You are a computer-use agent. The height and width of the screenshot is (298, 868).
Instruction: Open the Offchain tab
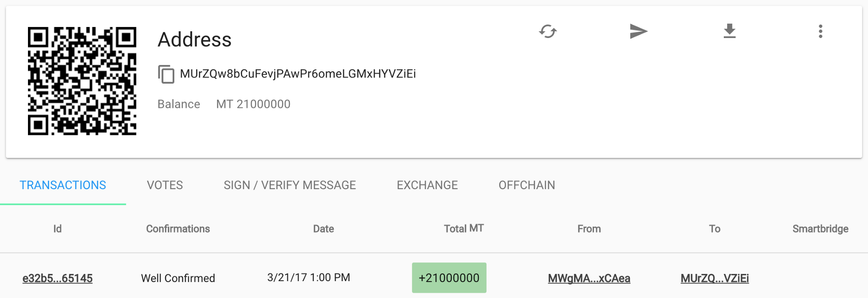tap(527, 185)
